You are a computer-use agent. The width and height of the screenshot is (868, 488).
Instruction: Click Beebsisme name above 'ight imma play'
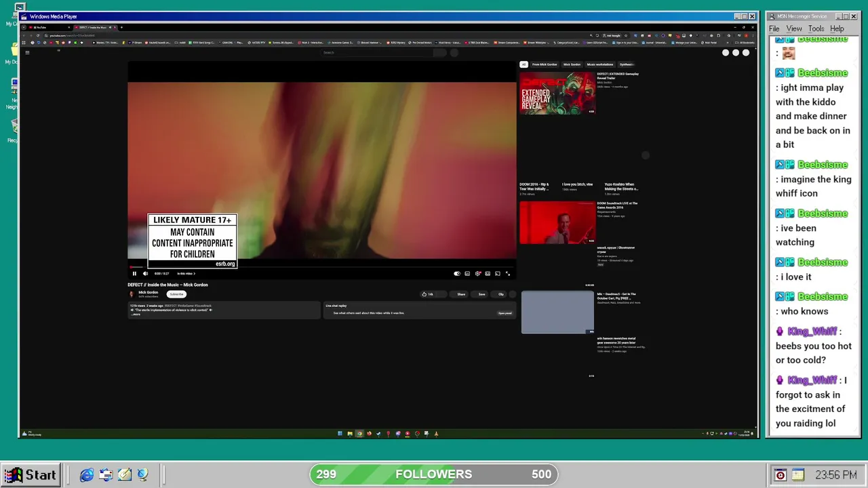823,73
